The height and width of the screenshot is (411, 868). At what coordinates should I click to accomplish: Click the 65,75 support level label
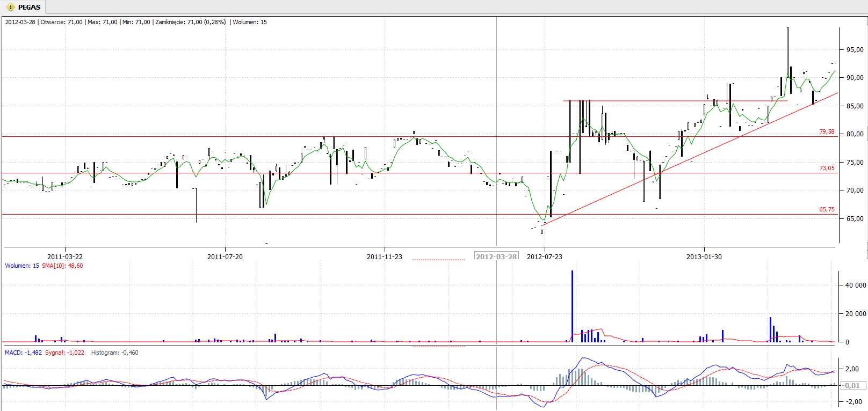pos(827,209)
